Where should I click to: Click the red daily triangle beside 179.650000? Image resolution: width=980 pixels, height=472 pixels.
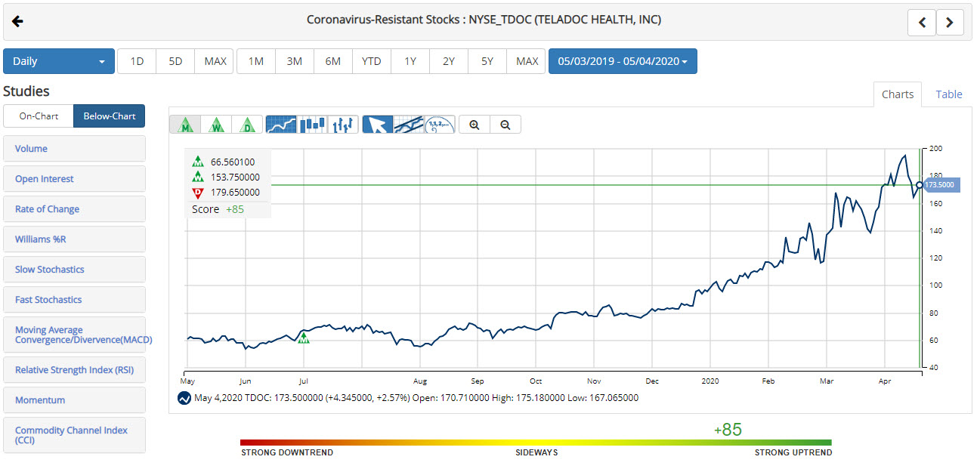tap(198, 192)
